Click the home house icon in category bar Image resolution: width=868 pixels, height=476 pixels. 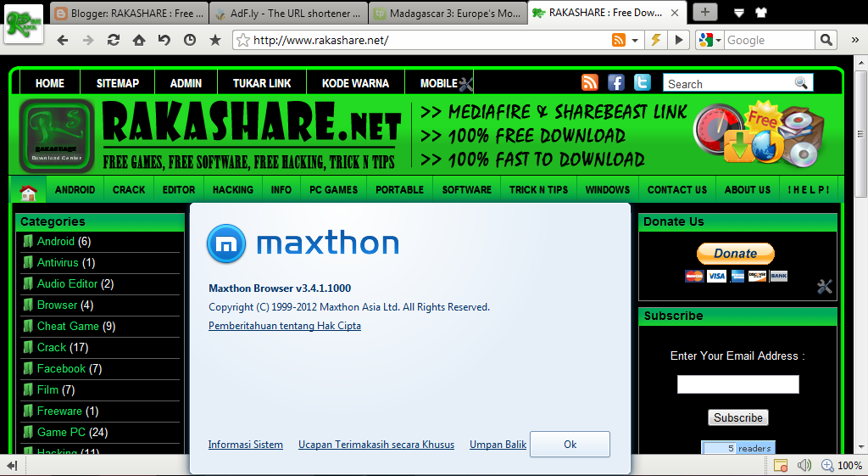[28, 192]
